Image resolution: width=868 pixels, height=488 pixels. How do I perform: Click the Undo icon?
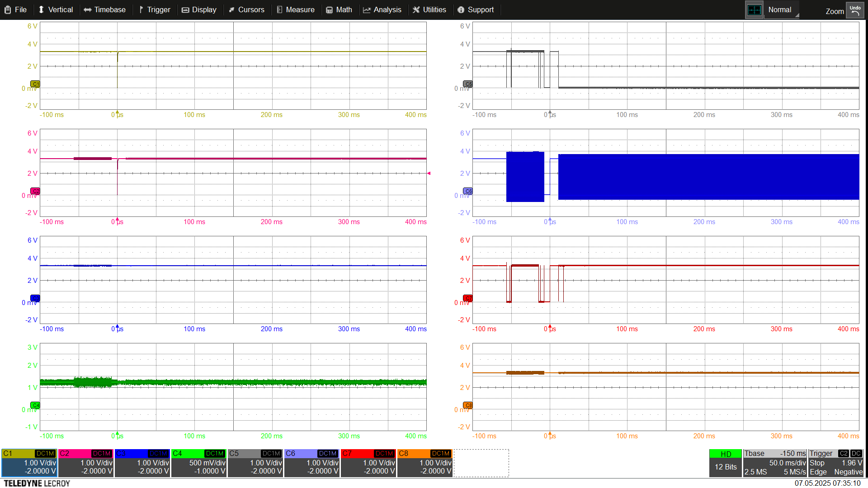pos(855,9)
